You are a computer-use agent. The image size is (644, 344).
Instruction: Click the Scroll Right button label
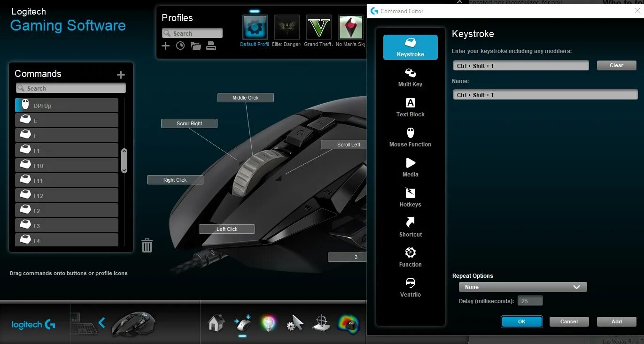click(x=189, y=123)
